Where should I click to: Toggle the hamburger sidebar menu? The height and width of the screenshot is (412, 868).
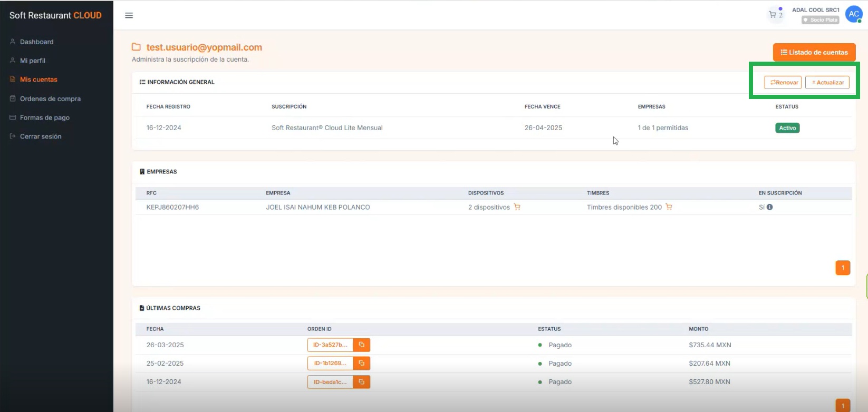click(129, 15)
